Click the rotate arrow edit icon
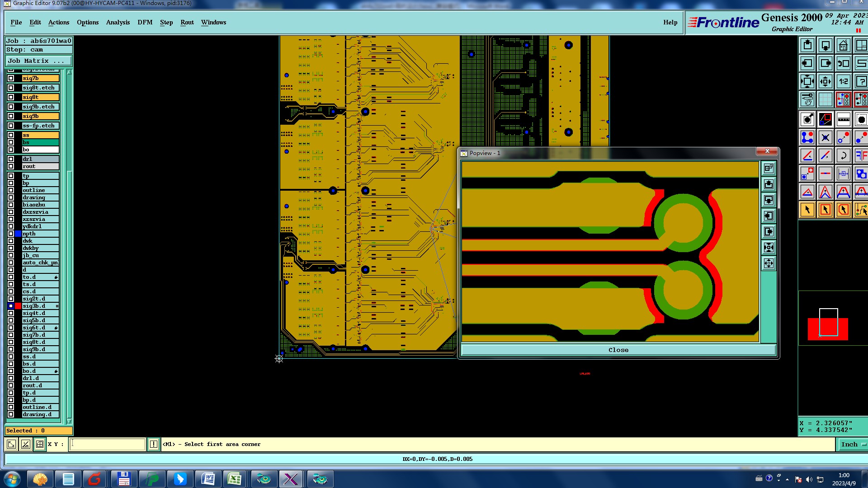This screenshot has height=488, width=868. (843, 156)
